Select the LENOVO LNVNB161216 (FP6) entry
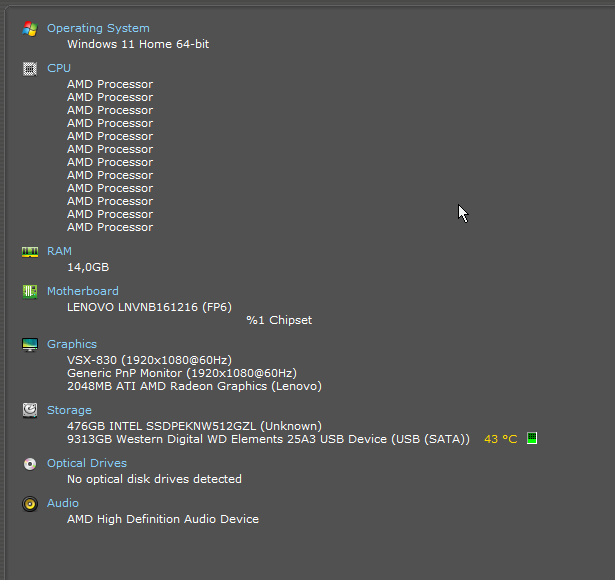Viewport: 615px width, 580px height. coord(149,307)
